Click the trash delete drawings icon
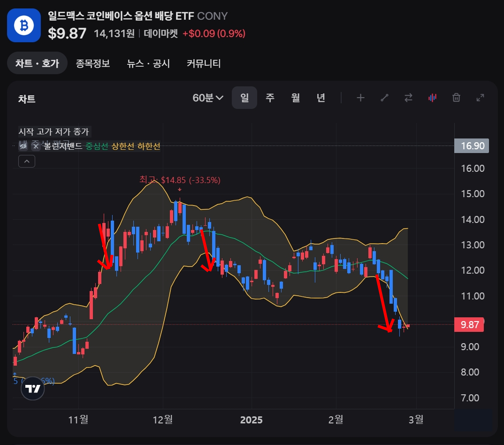 [457, 98]
